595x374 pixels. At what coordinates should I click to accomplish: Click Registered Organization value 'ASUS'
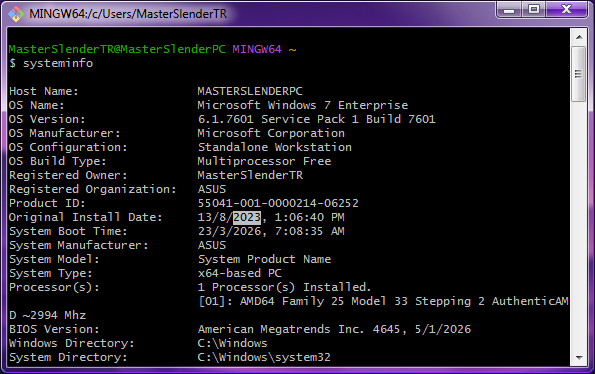click(212, 189)
